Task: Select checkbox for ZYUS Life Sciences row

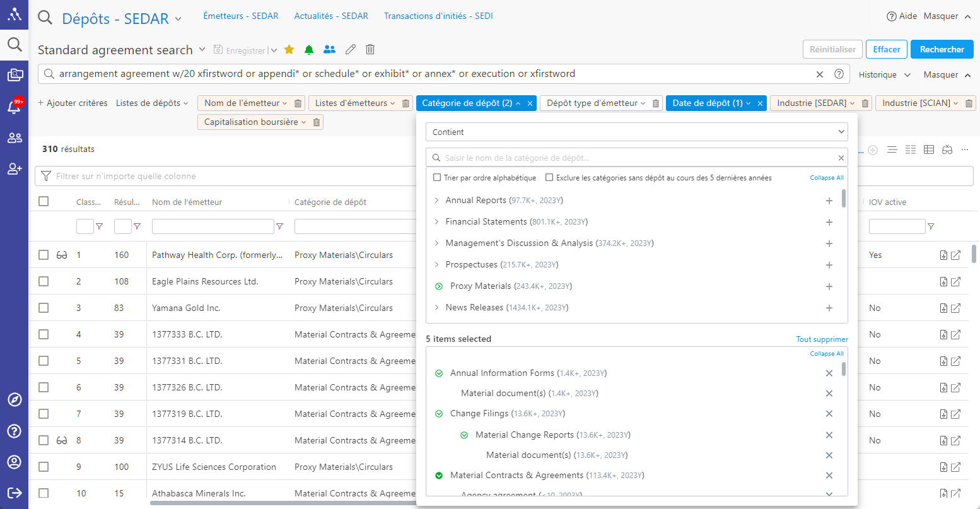Action: (44, 467)
